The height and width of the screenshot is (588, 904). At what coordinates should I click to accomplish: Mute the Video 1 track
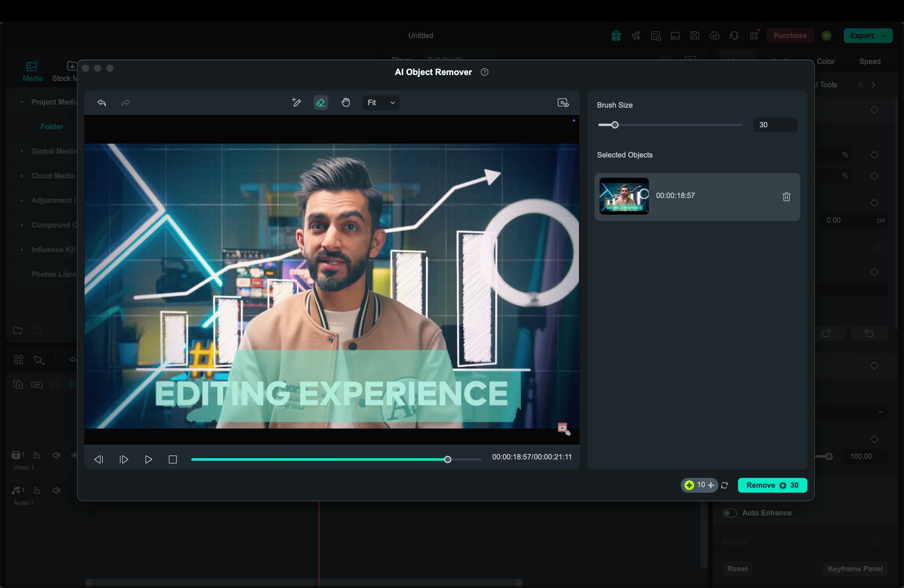click(56, 455)
